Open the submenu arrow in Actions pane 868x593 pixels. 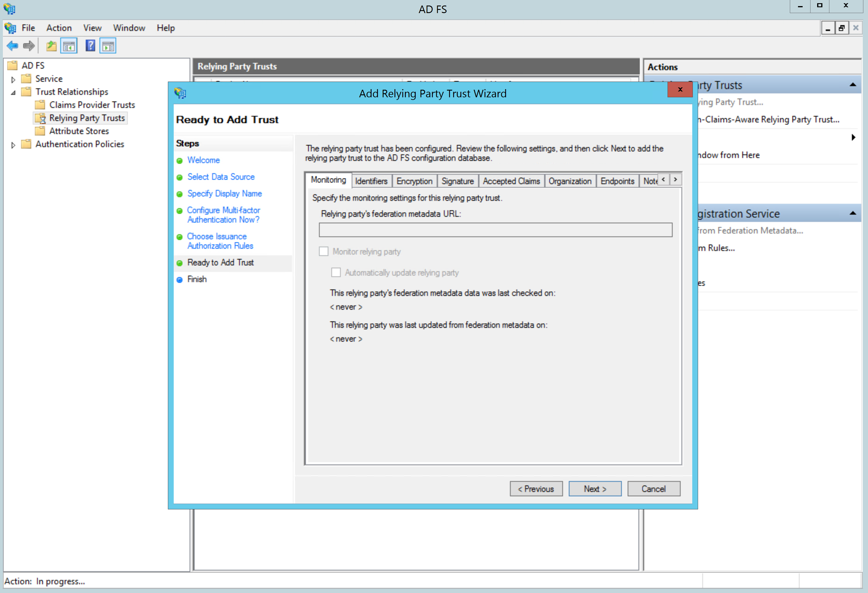tap(853, 137)
